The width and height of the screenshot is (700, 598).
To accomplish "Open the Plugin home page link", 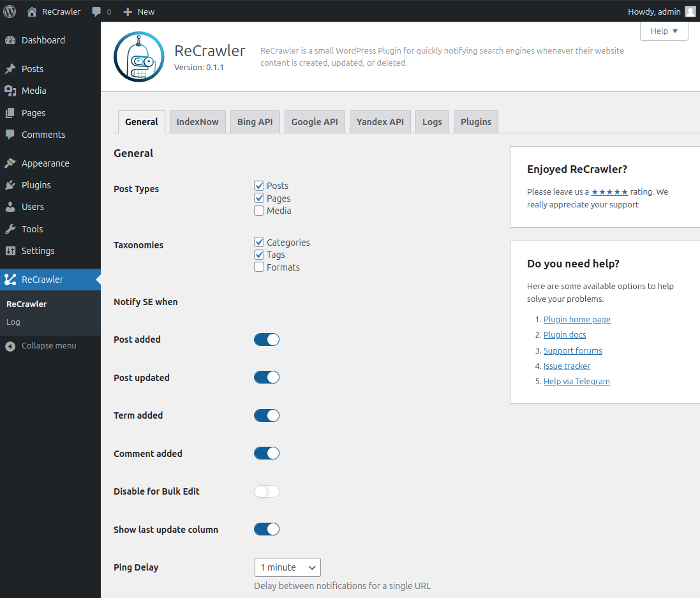I will [577, 319].
